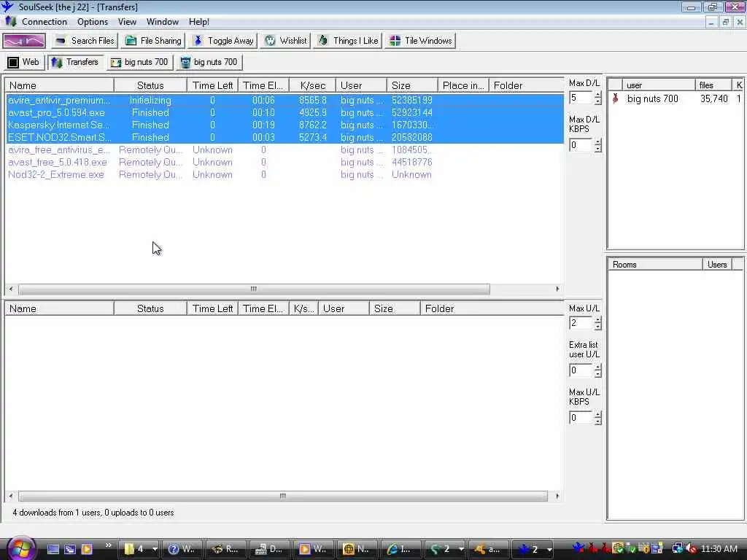Sort user list by files column

tap(713, 85)
